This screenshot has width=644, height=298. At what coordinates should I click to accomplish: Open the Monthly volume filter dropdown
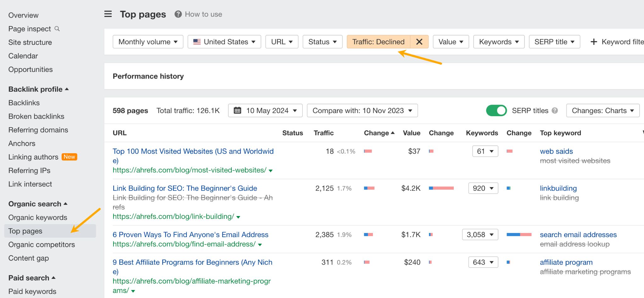coord(148,41)
